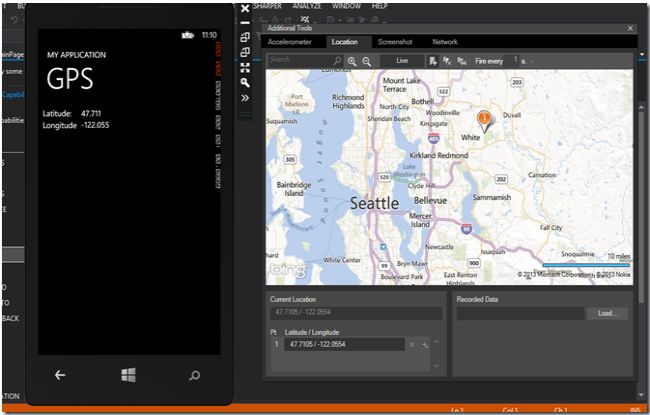
Task: Click Seattle label on the map
Action: tap(374, 203)
